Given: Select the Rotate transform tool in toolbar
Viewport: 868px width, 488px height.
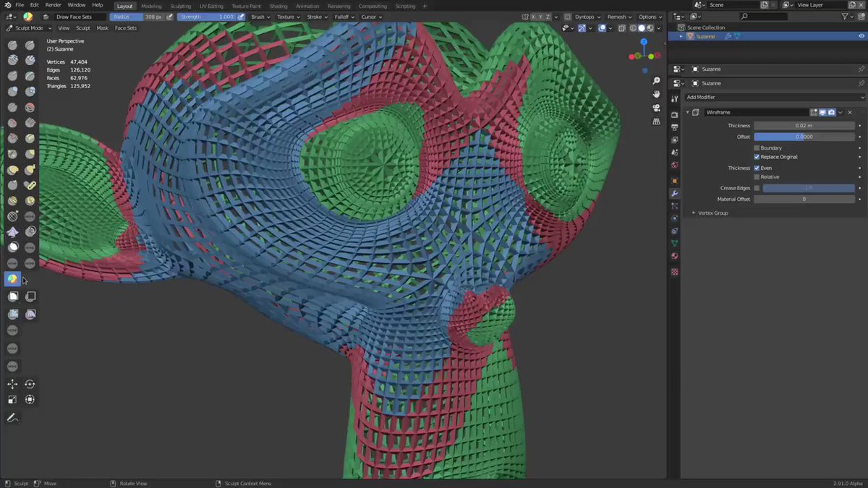Looking at the screenshot, I should click(30, 384).
